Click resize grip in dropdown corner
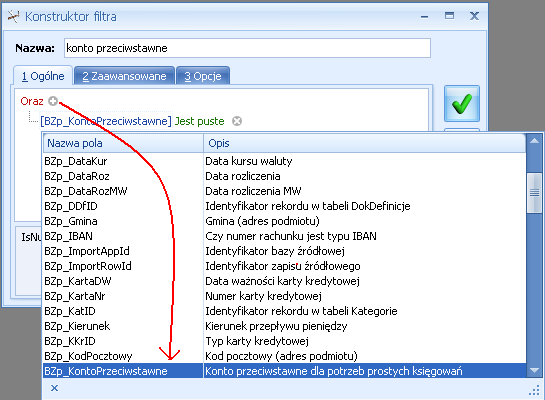Screen dimensions: 545x400 [x=534, y=391]
